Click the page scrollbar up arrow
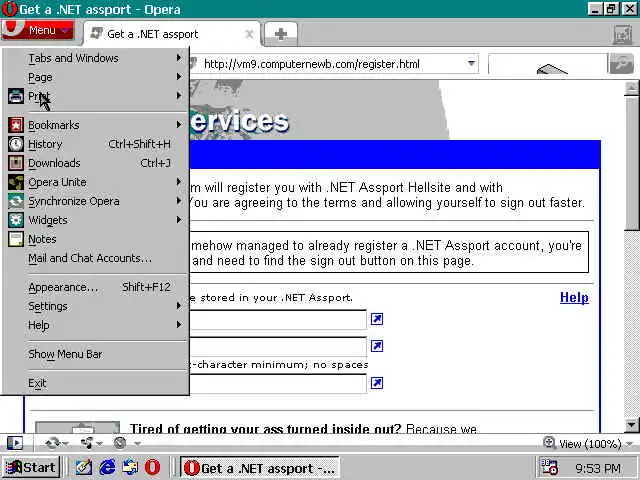 click(x=632, y=88)
